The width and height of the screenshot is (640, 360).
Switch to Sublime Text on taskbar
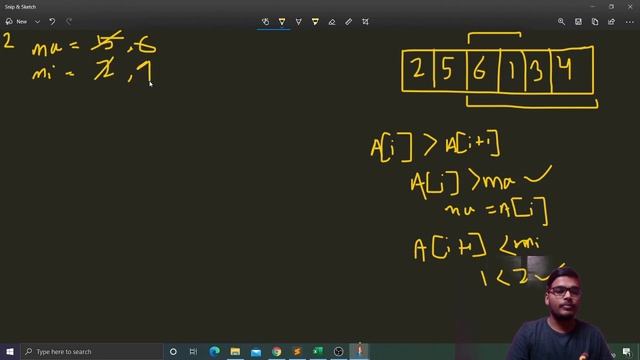(x=297, y=351)
